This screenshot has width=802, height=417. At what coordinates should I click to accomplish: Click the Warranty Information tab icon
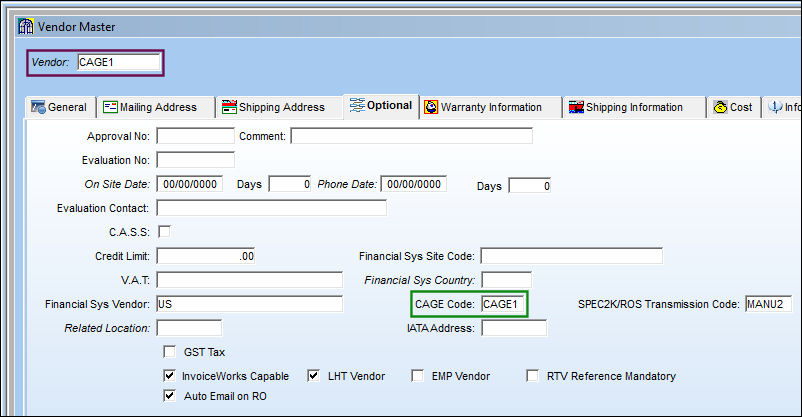[431, 107]
